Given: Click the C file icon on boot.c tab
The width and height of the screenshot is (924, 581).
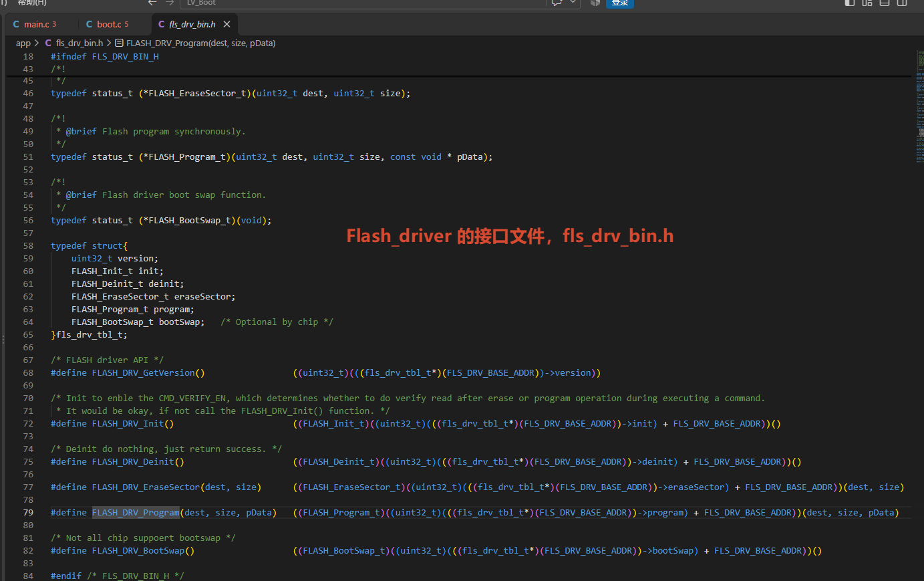Looking at the screenshot, I should pyautogui.click(x=89, y=24).
